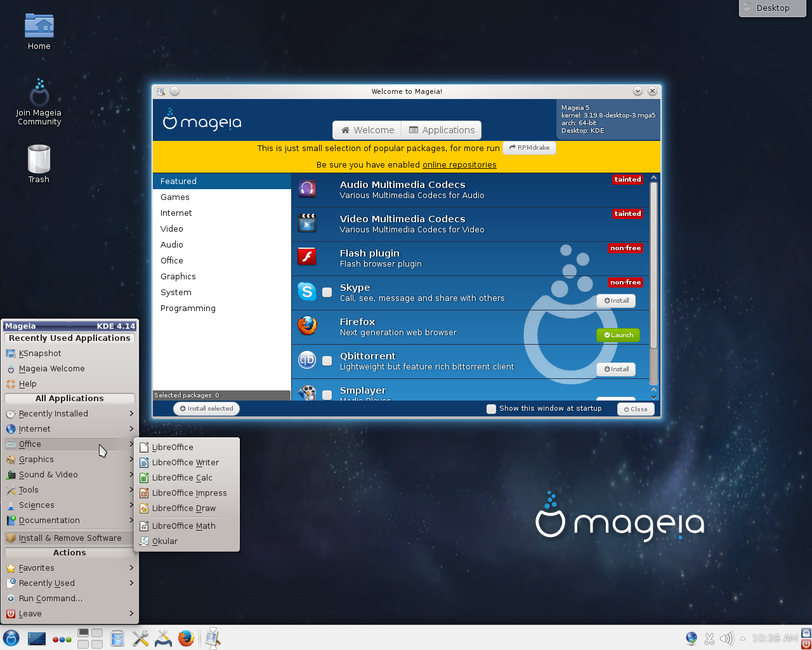The height and width of the screenshot is (650, 812).
Task: Open the Home folder desktop icon
Action: click(x=39, y=32)
